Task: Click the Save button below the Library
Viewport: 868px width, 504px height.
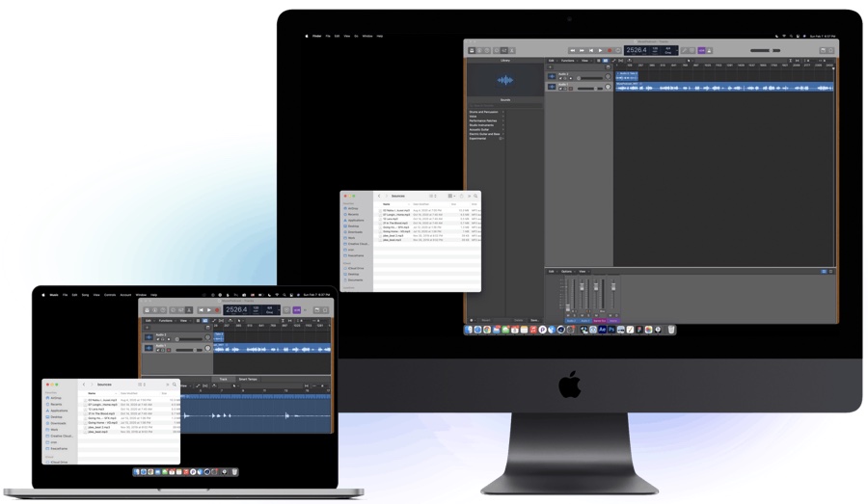Action: (x=534, y=320)
